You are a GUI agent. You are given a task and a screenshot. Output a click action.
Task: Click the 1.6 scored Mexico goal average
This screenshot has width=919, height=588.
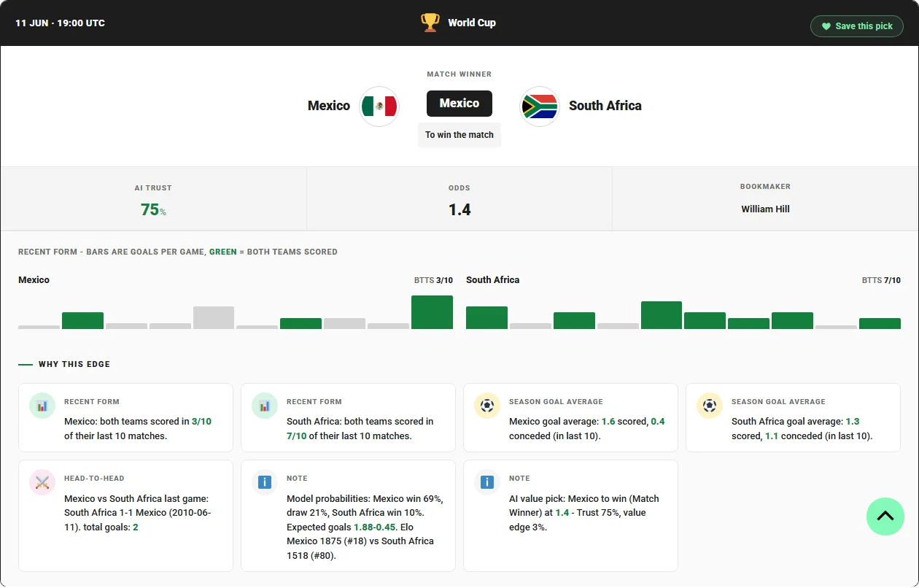coord(608,422)
